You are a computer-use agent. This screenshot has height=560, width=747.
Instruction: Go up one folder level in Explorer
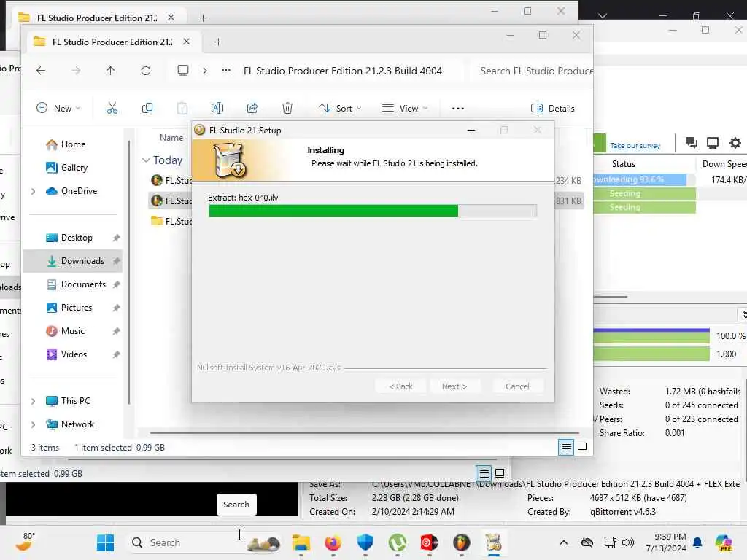(111, 71)
